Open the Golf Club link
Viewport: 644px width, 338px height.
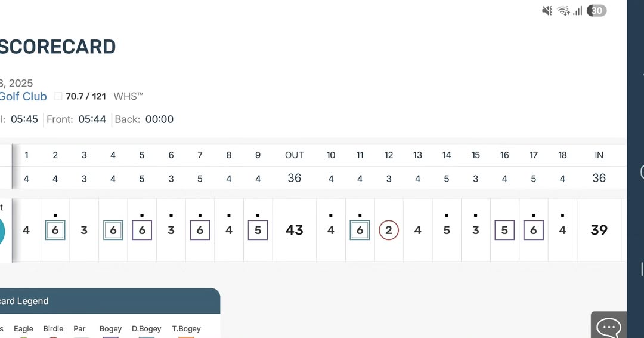(23, 96)
